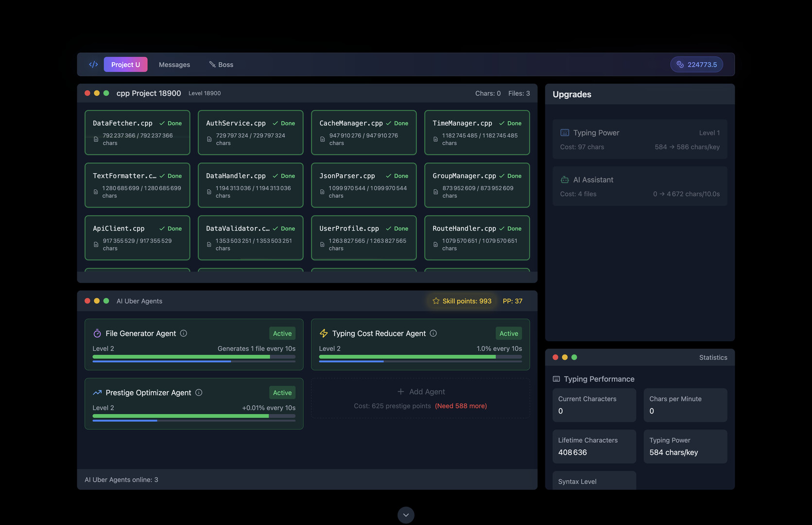Click the code brackets icon in the navigation bar

93,64
